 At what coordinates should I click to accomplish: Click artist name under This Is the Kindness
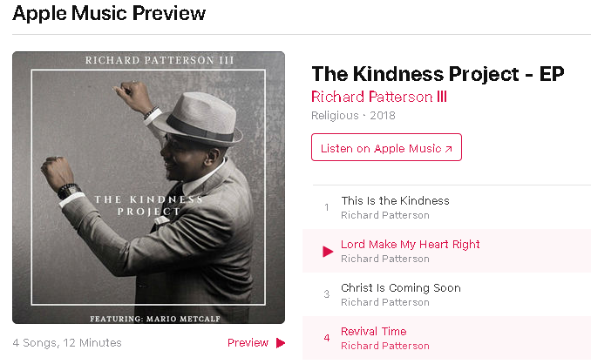point(385,215)
